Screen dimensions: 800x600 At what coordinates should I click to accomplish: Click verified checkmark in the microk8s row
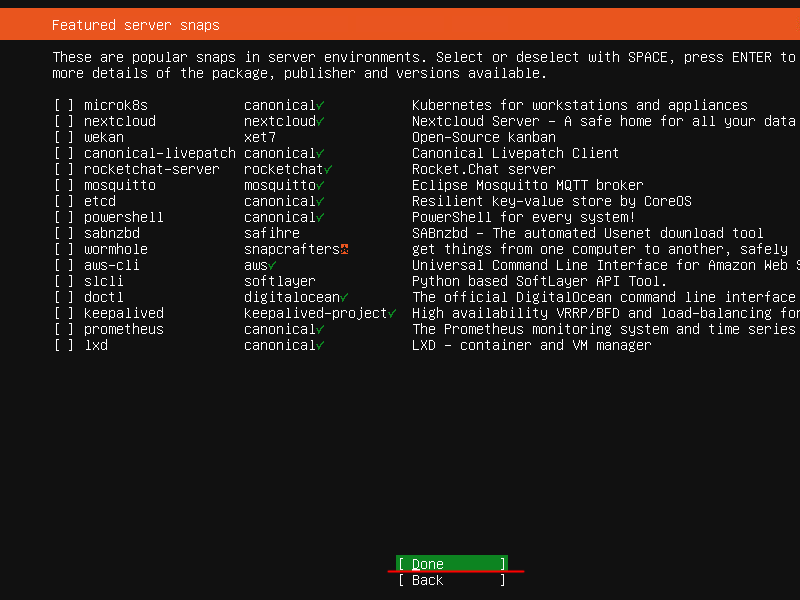(320, 106)
